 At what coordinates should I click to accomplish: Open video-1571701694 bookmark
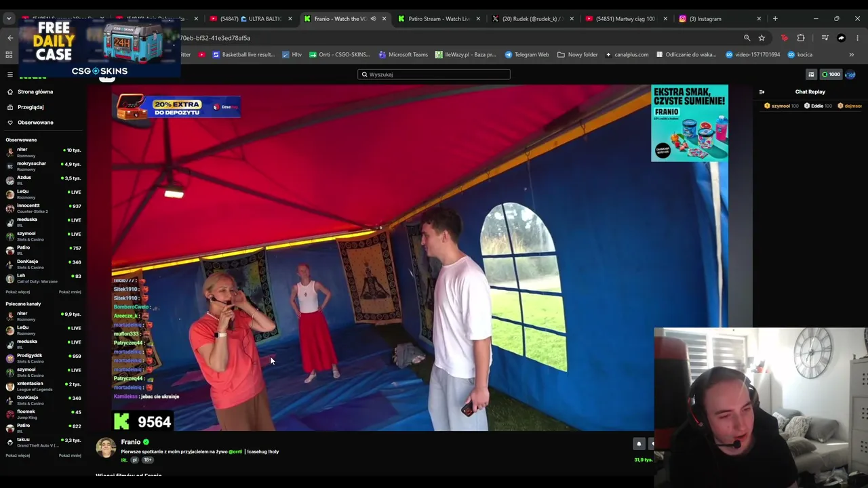(753, 55)
